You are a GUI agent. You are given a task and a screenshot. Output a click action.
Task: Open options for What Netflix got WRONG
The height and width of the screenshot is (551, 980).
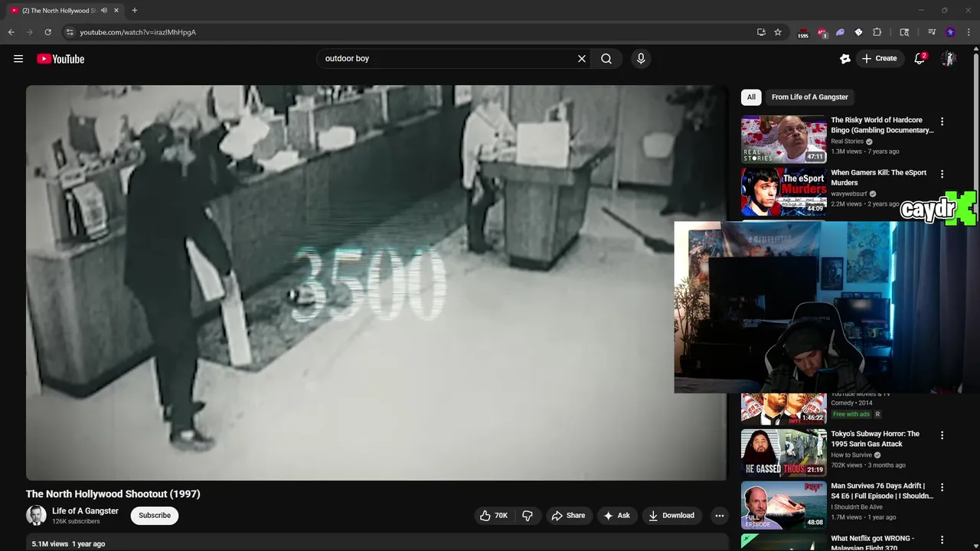(x=942, y=540)
